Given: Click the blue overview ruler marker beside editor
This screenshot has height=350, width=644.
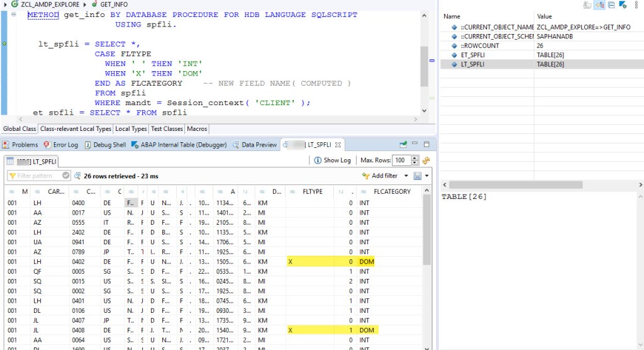Looking at the screenshot, I should [x=431, y=60].
